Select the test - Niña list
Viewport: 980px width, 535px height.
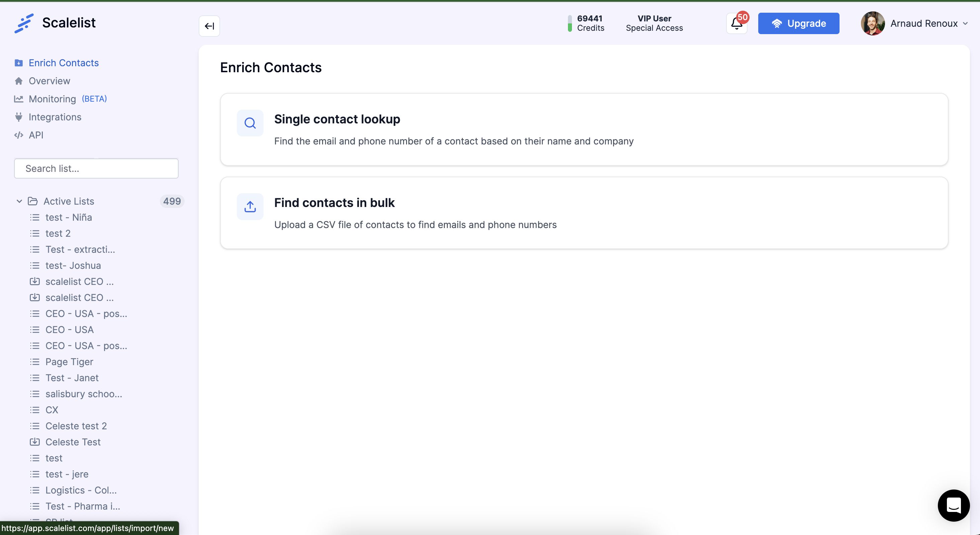[x=69, y=217]
